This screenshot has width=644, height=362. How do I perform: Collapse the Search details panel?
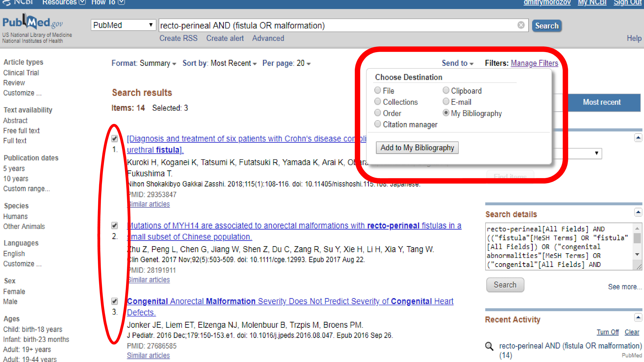[x=638, y=212]
